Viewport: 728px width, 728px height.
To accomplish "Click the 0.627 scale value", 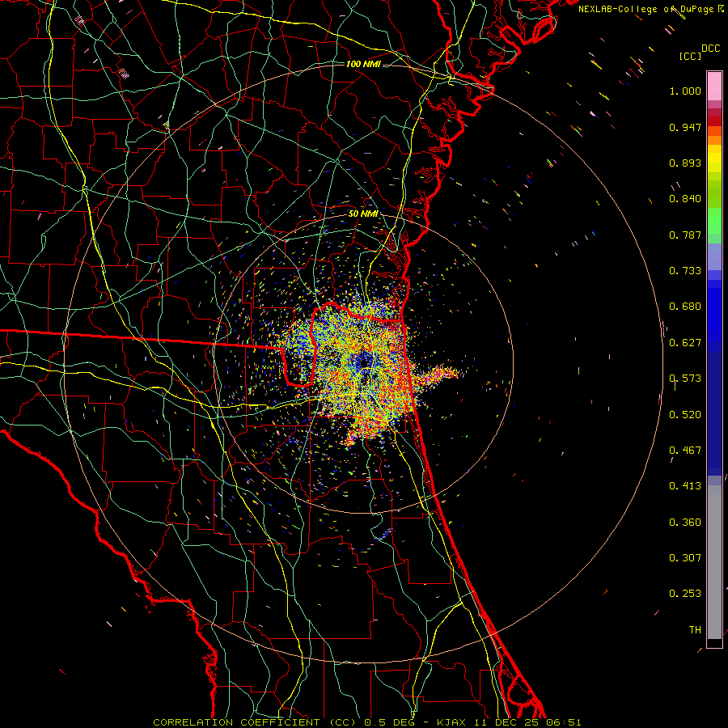I will pyautogui.click(x=685, y=343).
